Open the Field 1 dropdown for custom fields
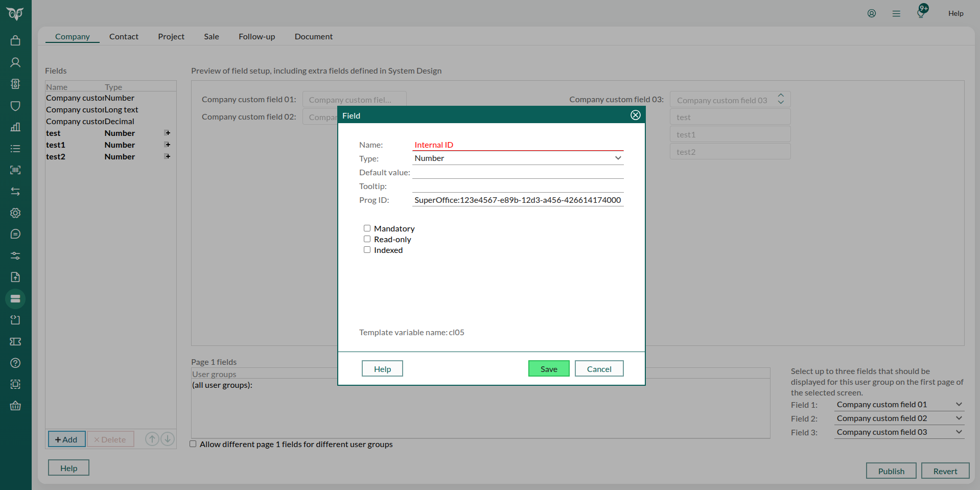 tap(898, 404)
